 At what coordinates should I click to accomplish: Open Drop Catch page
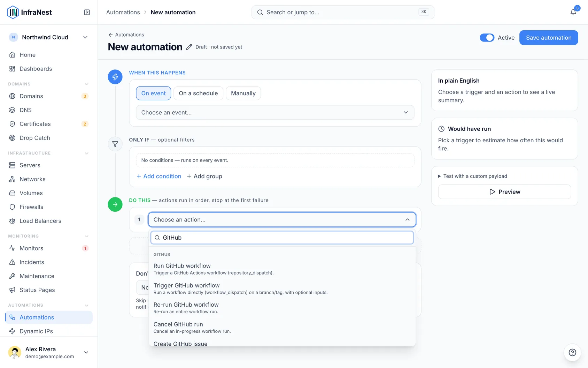pyautogui.click(x=49, y=138)
